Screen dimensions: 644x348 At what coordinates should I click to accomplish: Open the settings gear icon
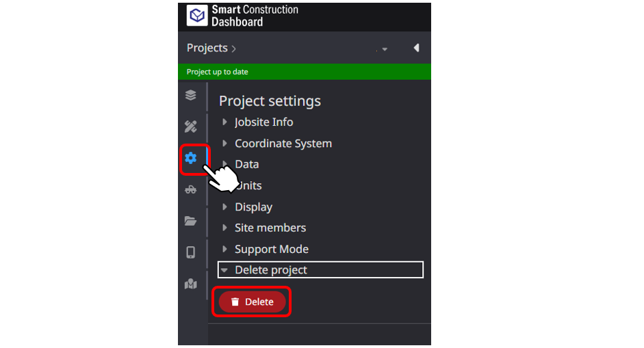tap(190, 158)
